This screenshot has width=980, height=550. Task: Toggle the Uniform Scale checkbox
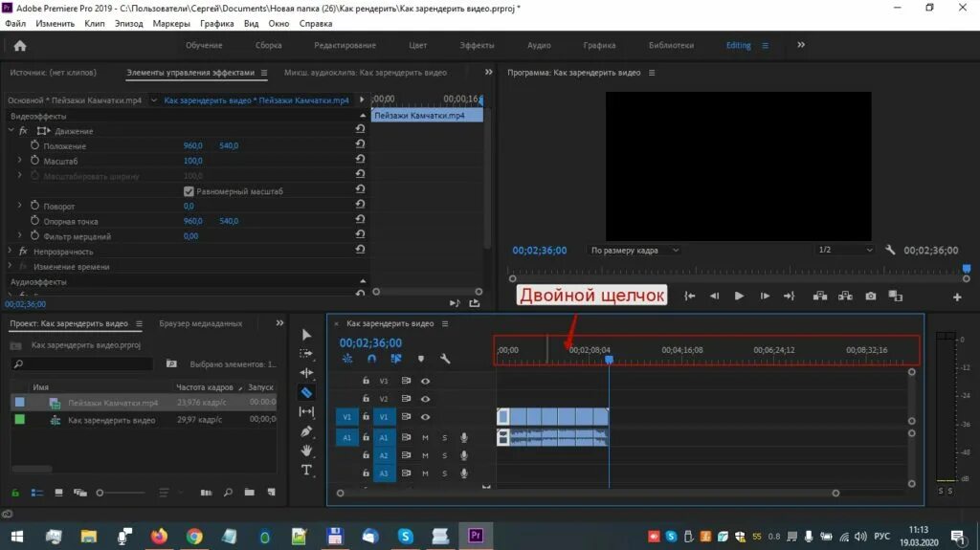pyautogui.click(x=189, y=191)
